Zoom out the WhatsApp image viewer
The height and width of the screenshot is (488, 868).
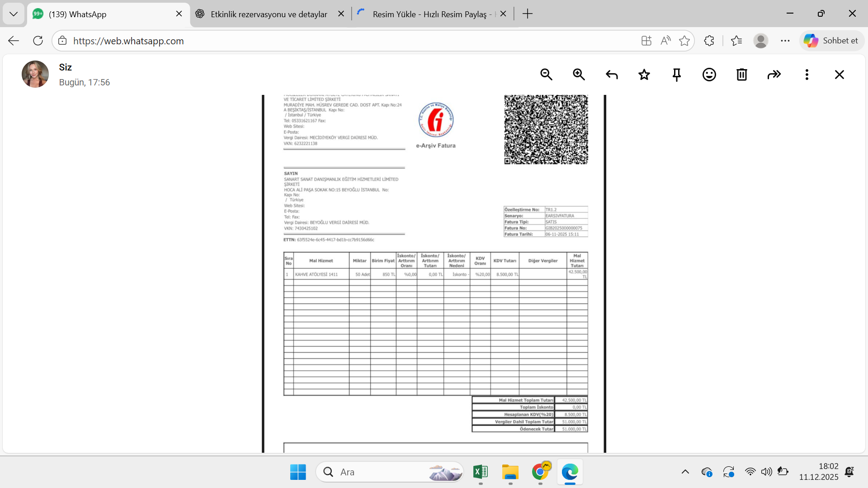coord(547,75)
